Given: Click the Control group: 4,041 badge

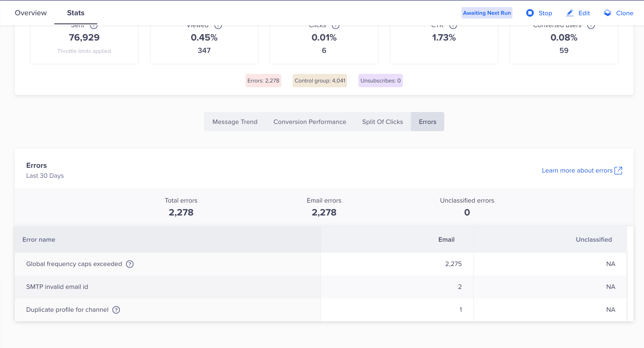Looking at the screenshot, I should click(x=320, y=81).
